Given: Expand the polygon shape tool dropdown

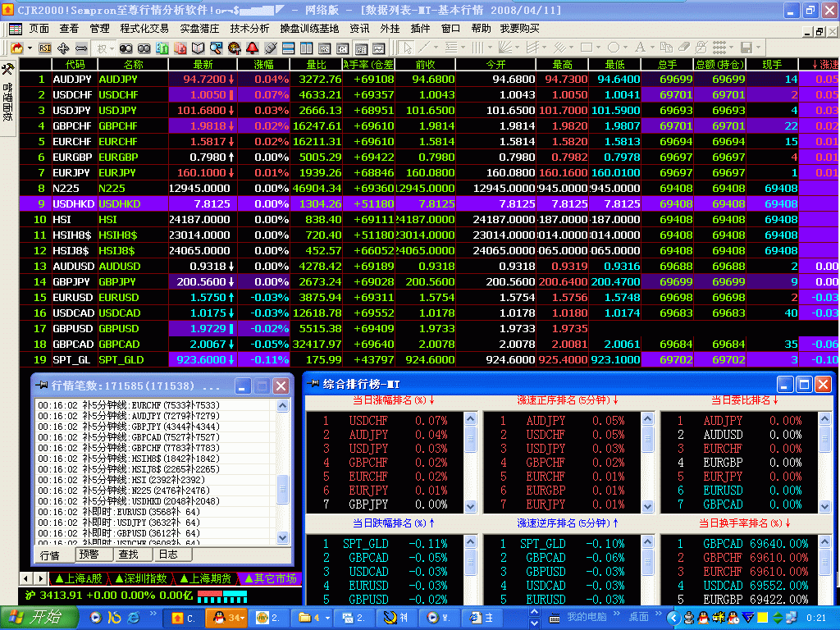Looking at the screenshot, I should coord(625,48).
